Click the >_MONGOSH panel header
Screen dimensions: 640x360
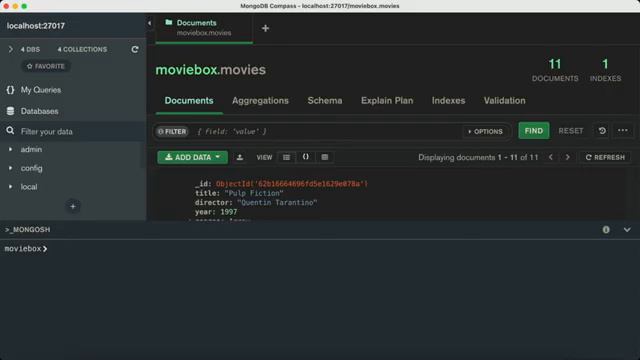click(x=28, y=230)
